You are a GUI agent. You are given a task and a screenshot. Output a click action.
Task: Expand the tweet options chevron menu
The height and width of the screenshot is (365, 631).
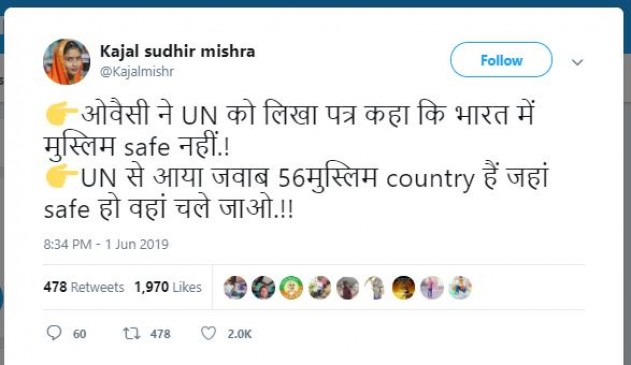[577, 62]
